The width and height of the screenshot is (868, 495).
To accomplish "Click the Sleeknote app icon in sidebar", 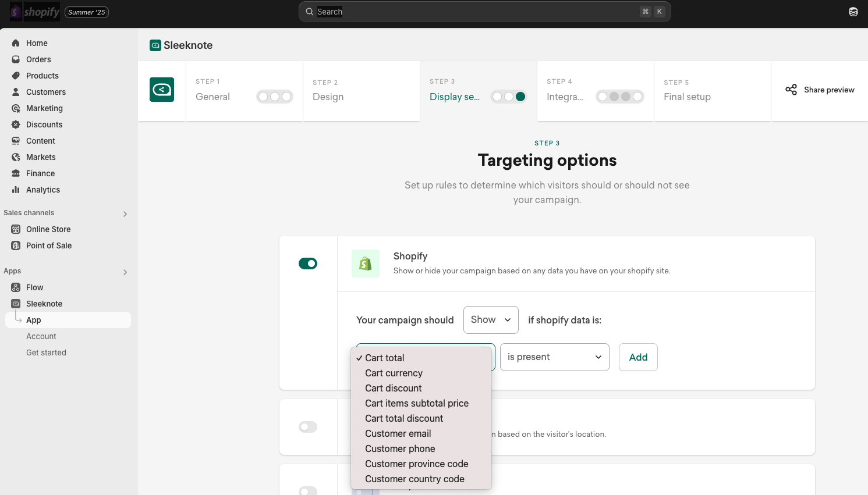I will click(x=16, y=304).
